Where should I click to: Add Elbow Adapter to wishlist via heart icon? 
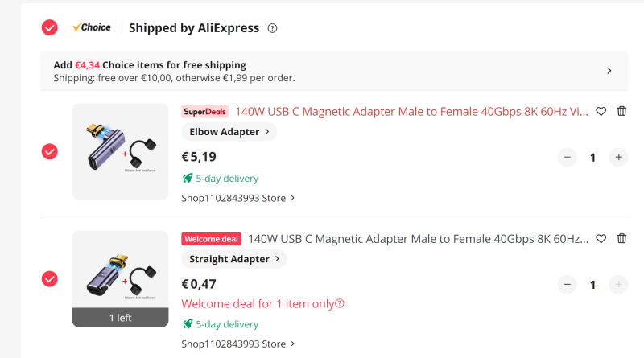pyautogui.click(x=601, y=111)
